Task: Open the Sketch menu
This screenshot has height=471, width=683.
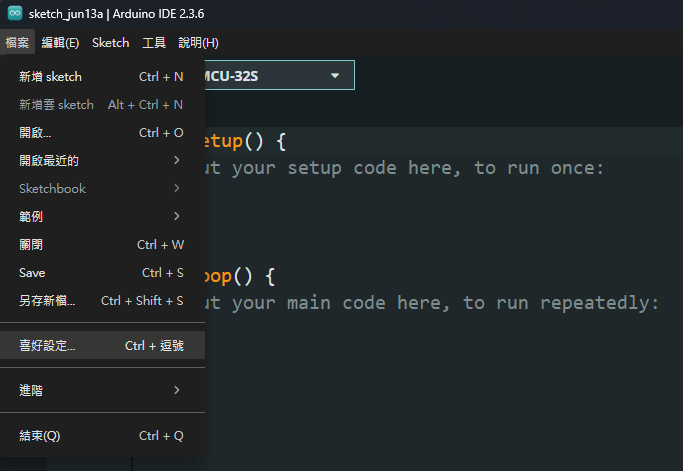Action: (x=110, y=43)
